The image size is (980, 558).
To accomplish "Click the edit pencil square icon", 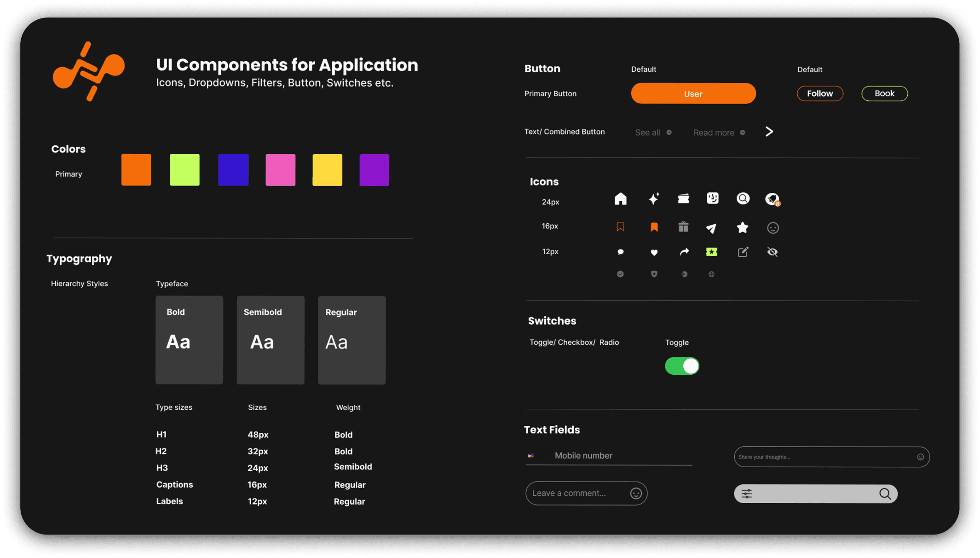I will coord(743,252).
